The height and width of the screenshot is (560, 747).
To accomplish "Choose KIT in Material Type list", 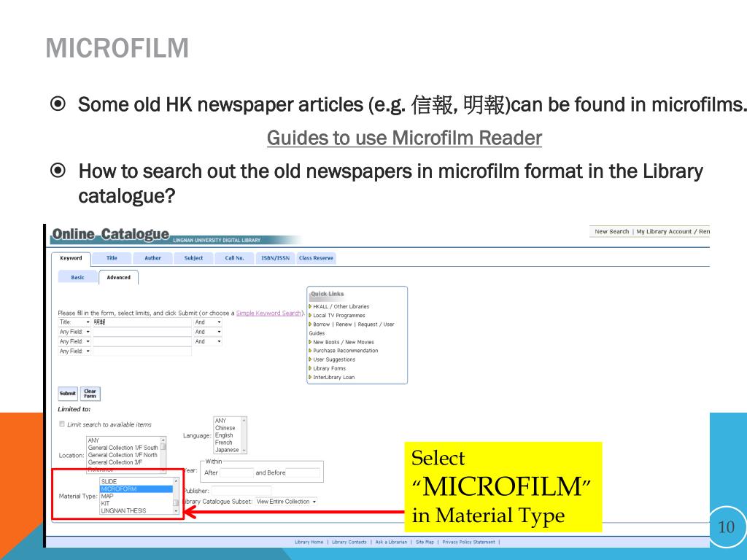I will coord(136,503).
